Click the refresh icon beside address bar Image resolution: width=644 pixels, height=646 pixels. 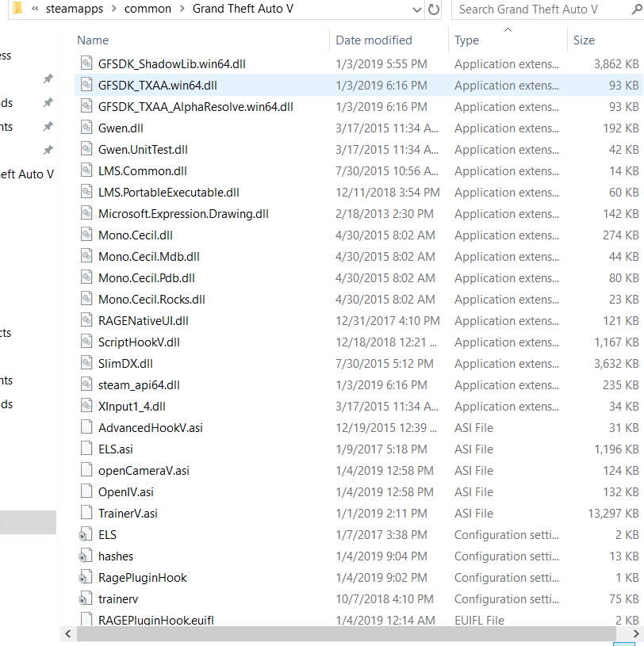[x=433, y=9]
